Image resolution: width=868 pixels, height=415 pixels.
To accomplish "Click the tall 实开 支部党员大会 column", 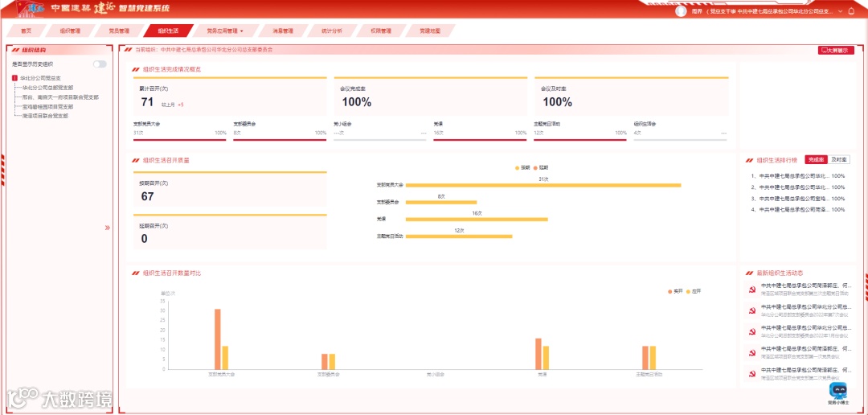I will pyautogui.click(x=218, y=339).
